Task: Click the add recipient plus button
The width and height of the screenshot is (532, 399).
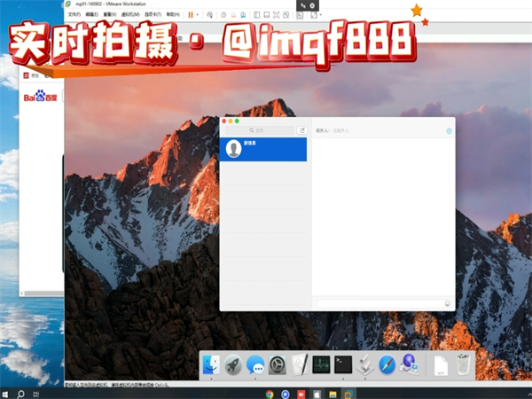Action: point(449,130)
